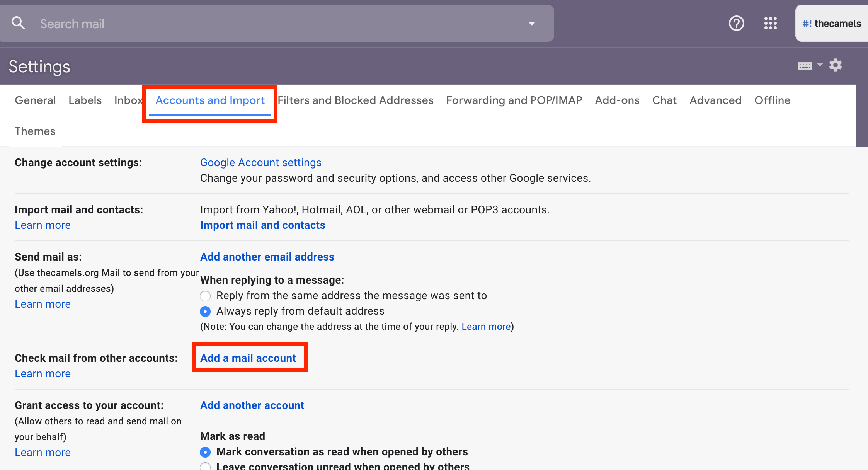Select Reply from the same address option
Screen dimensions: 868x470
(x=205, y=296)
